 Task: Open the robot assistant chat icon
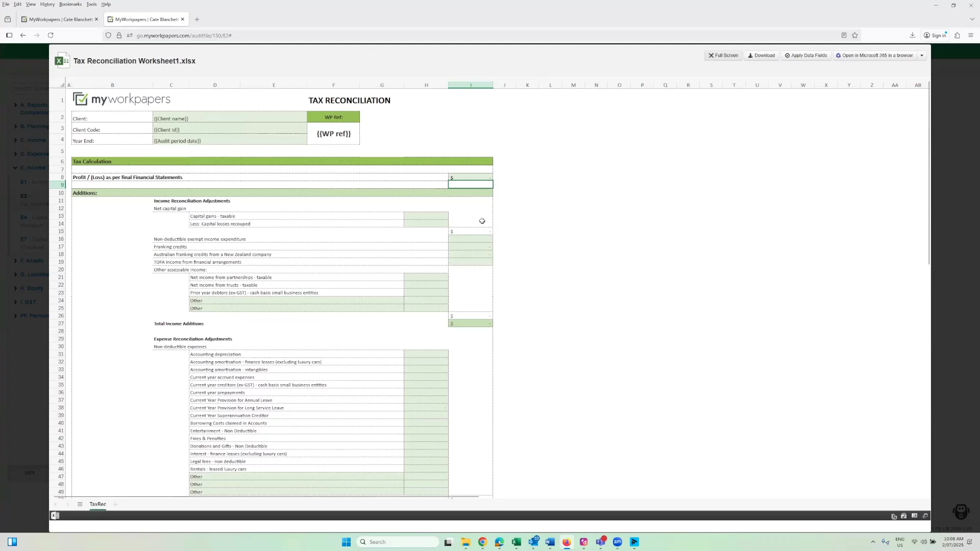click(x=961, y=511)
